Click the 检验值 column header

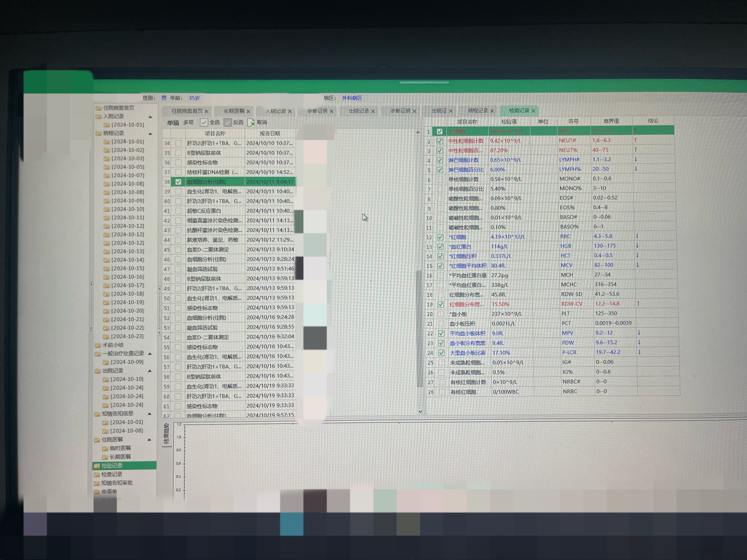509,121
